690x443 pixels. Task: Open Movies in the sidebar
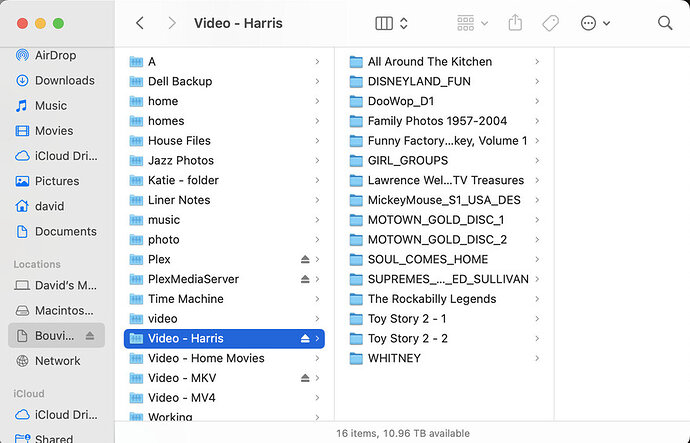click(x=56, y=131)
